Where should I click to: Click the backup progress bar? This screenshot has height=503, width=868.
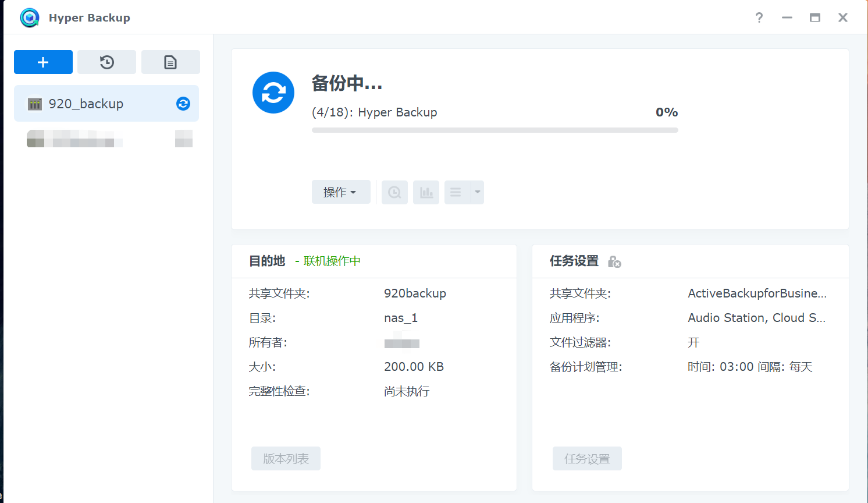point(495,130)
